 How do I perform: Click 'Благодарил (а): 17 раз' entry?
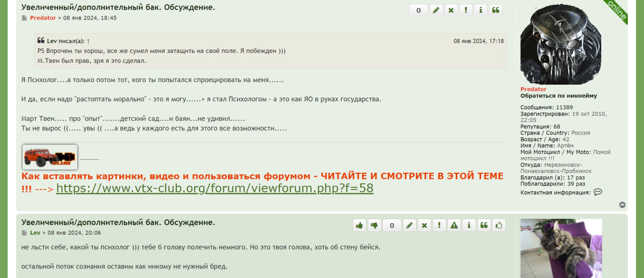pyautogui.click(x=553, y=178)
